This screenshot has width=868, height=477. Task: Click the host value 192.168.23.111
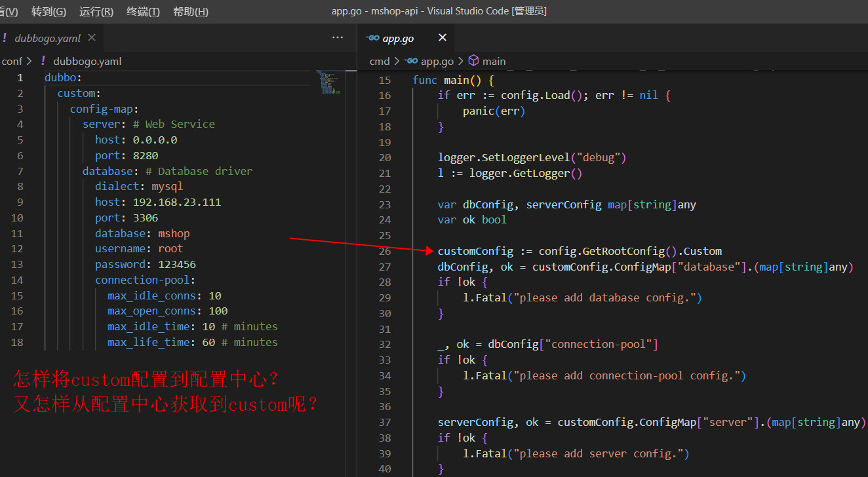pyautogui.click(x=177, y=202)
